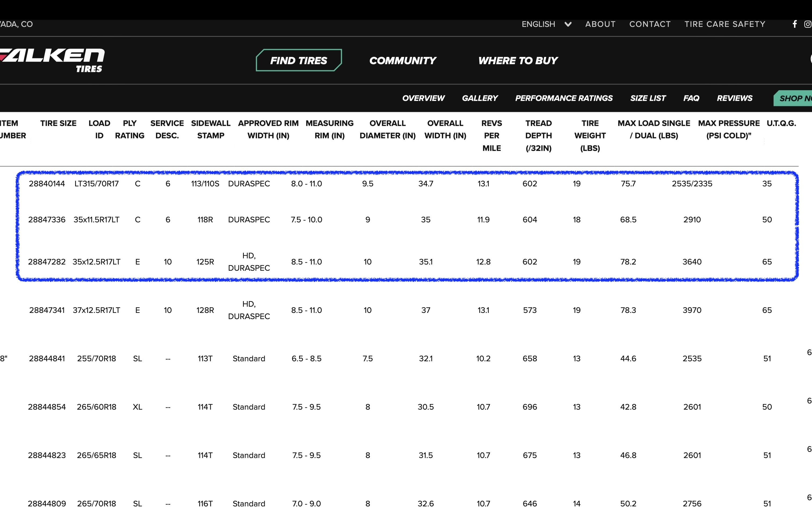
Task: Select max load value 3970
Action: click(x=692, y=310)
